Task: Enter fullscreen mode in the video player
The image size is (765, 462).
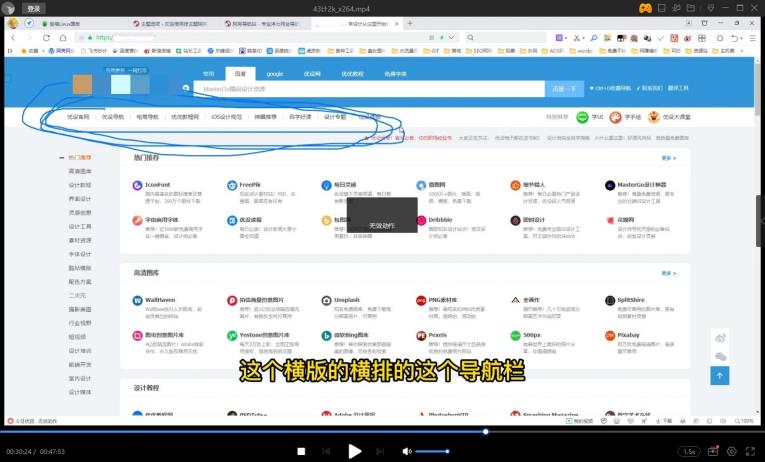Action: [748, 451]
